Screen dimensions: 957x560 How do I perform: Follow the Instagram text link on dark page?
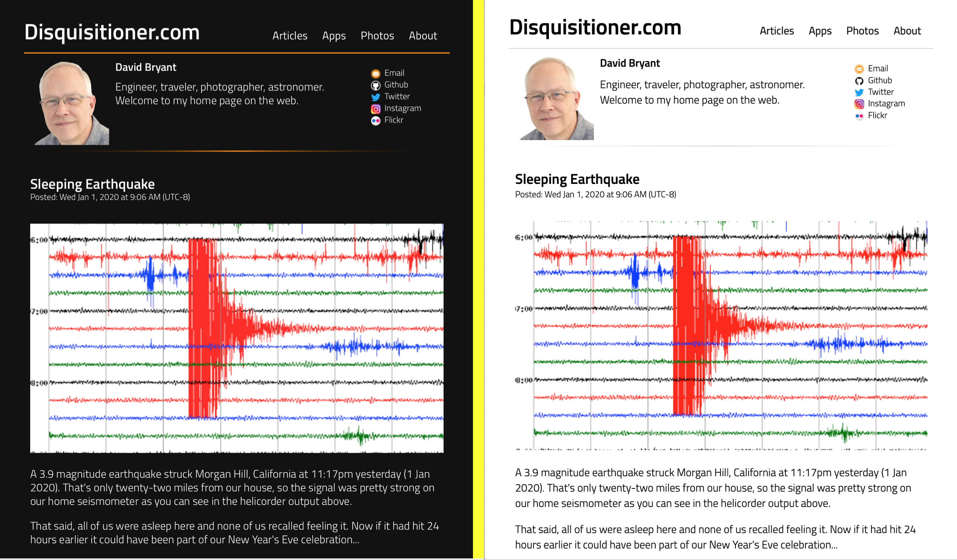pyautogui.click(x=403, y=108)
